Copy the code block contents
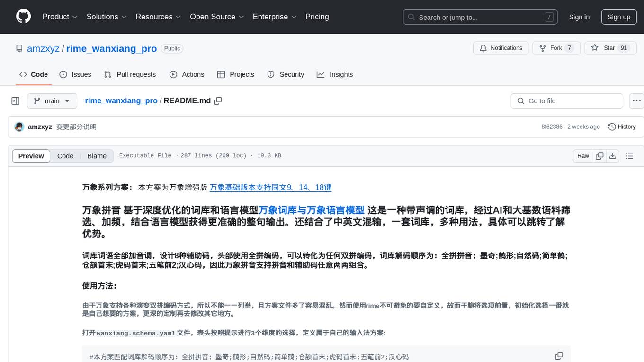This screenshot has width=644, height=362. click(559, 356)
